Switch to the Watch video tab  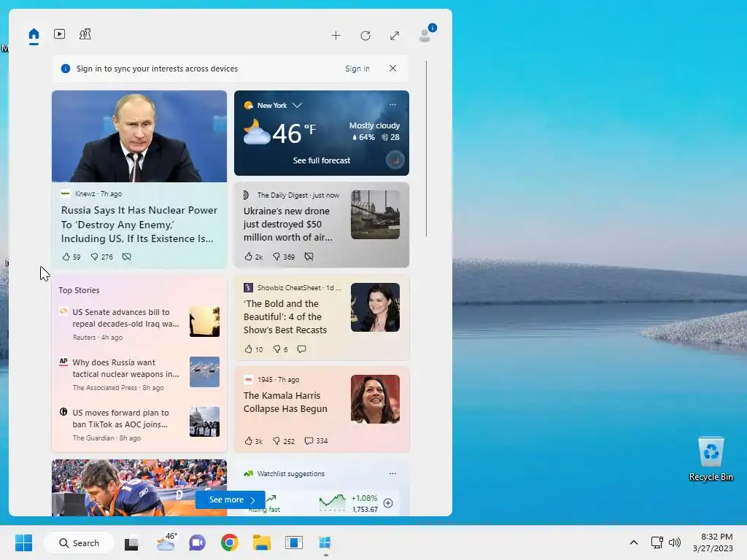(60, 34)
